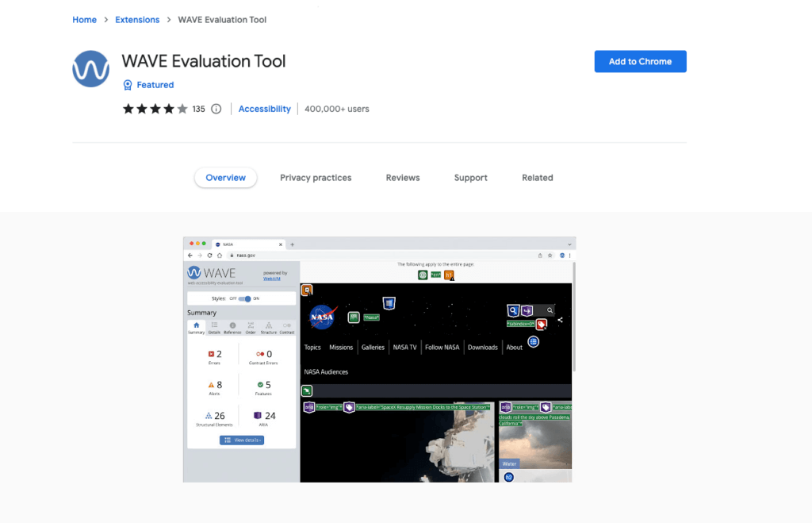Click the NASA logo in the preview
The height and width of the screenshot is (523, 812).
(x=323, y=317)
